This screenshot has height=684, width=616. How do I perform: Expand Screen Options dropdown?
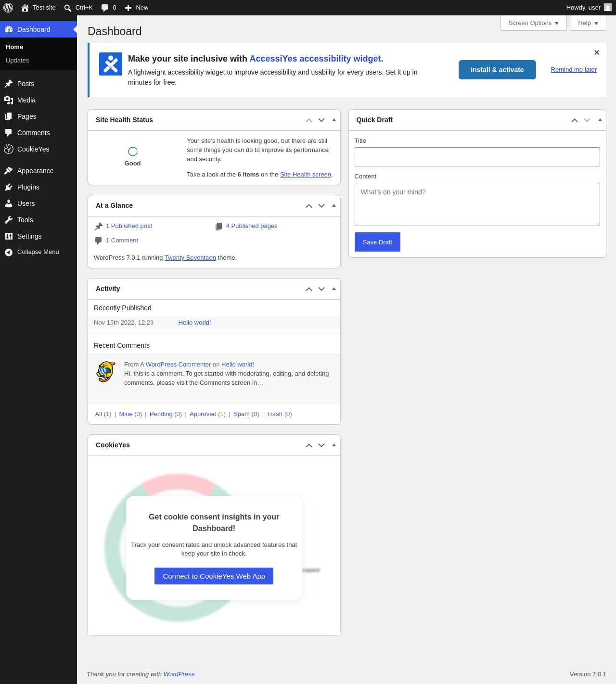point(534,23)
